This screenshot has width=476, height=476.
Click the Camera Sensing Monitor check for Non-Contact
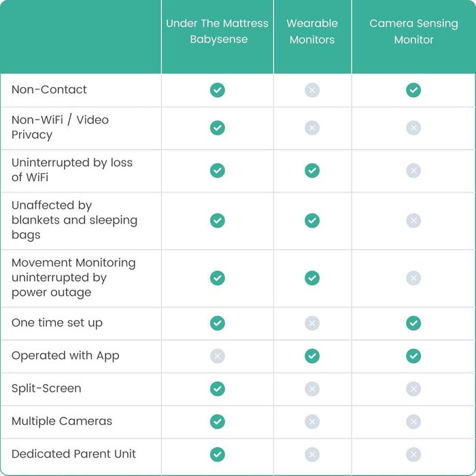point(413,90)
